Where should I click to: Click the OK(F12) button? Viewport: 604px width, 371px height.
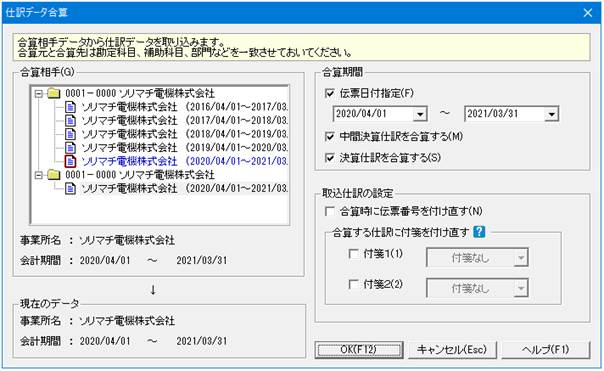coord(359,350)
